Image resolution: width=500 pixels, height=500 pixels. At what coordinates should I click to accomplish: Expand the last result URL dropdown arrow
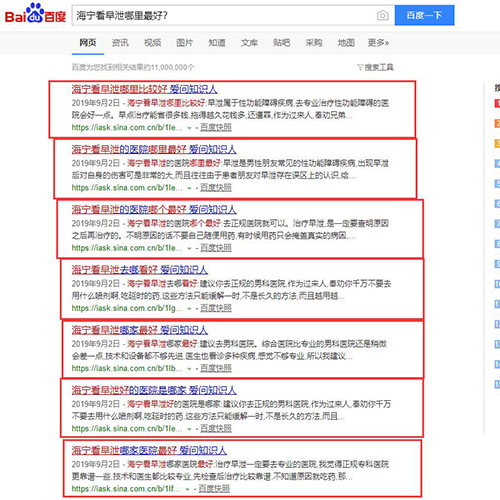187,489
